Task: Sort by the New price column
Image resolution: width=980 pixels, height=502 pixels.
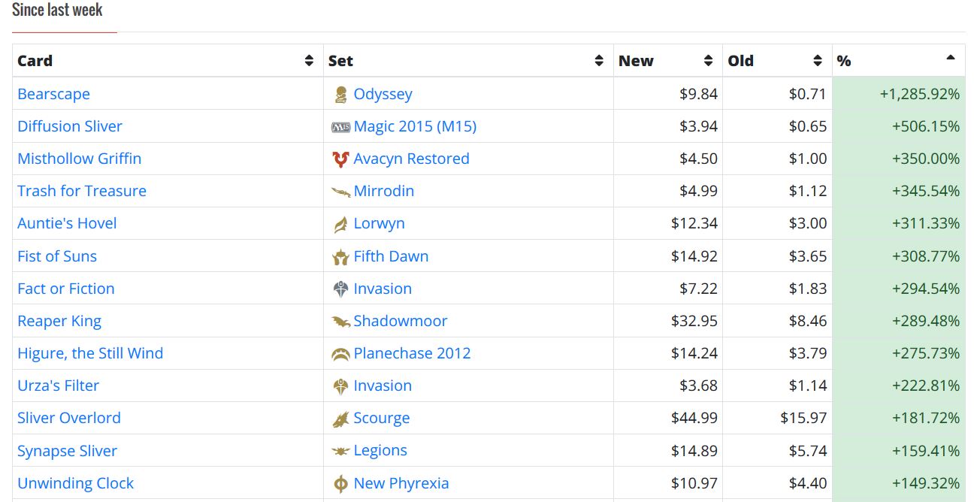Action: (x=708, y=61)
